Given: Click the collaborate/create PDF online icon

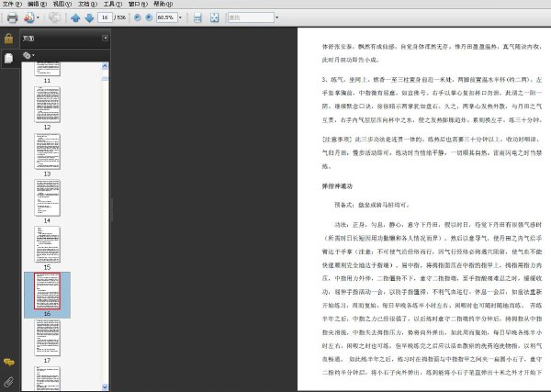Looking at the screenshot, I should (29, 17).
